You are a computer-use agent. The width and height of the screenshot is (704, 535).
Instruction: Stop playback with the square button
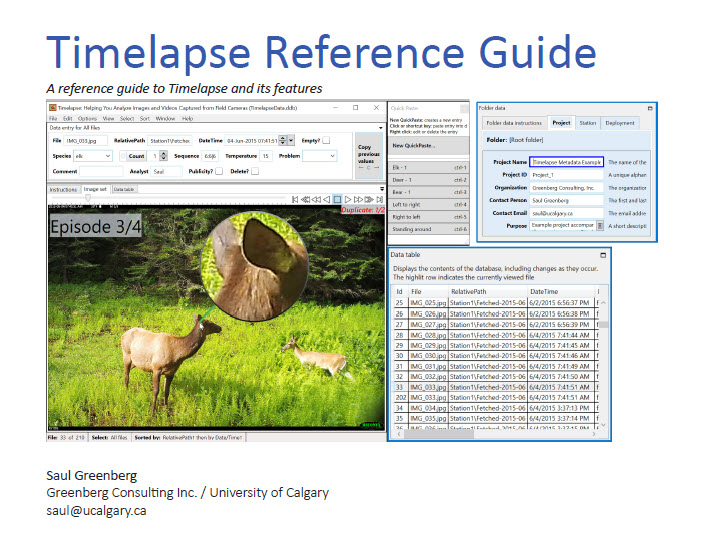pyautogui.click(x=337, y=199)
